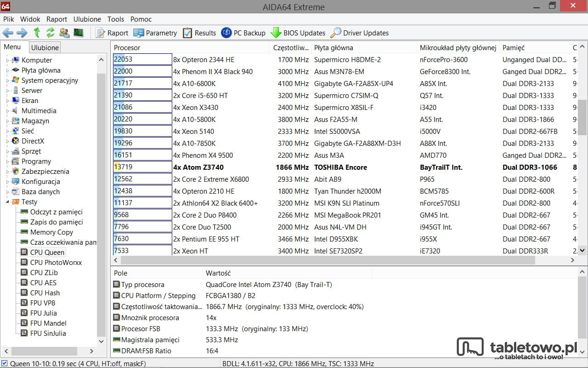Image resolution: width=588 pixels, height=368 pixels.
Task: Select the CPU ZLib benchmark
Action: point(44,273)
